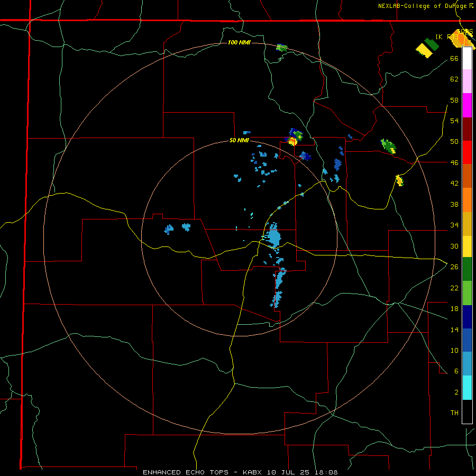The height and width of the screenshot is (476, 476).
Task: Click the '14' legend value
Action: pos(454,329)
